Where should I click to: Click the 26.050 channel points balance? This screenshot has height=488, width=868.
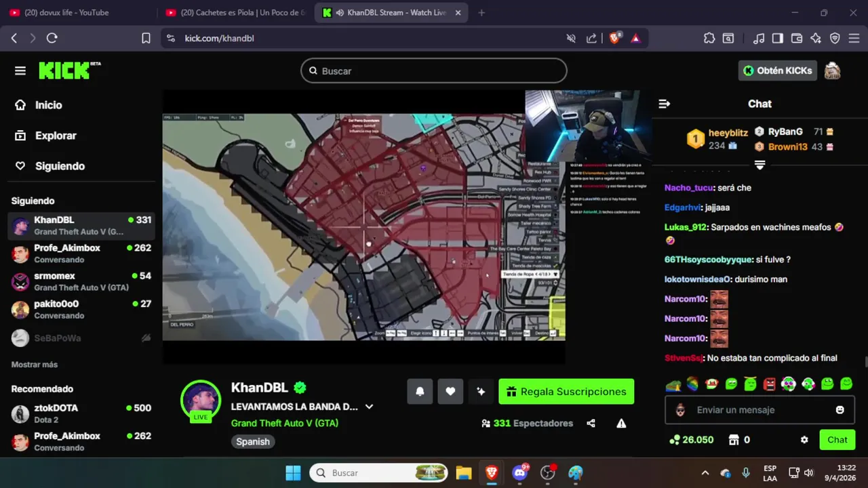(691, 440)
